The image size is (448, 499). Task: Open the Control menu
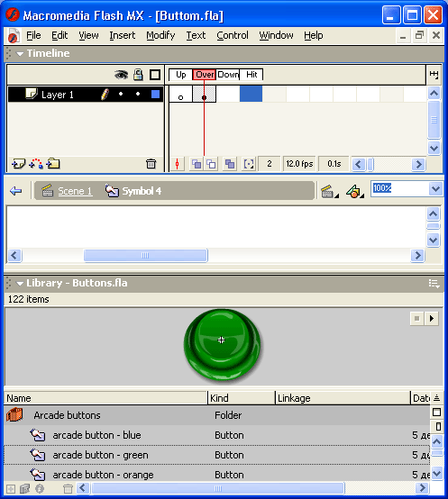tap(233, 35)
